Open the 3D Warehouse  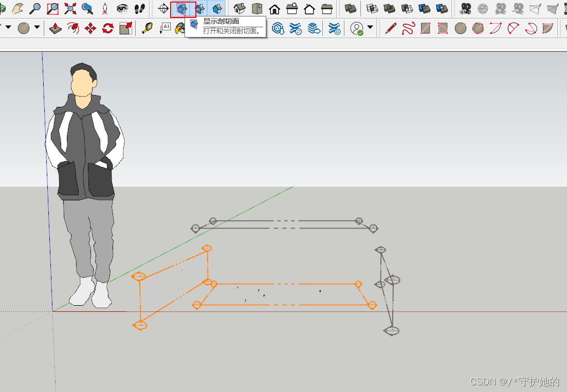278,28
